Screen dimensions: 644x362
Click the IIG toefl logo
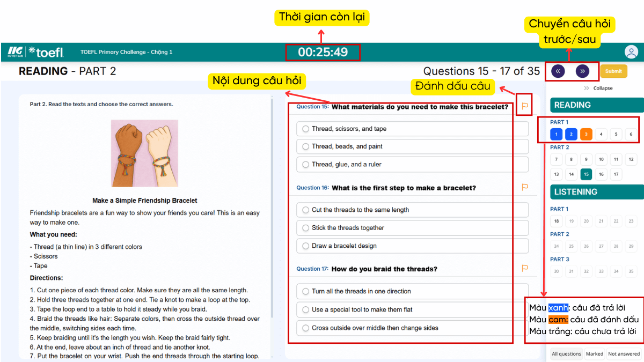click(x=35, y=52)
